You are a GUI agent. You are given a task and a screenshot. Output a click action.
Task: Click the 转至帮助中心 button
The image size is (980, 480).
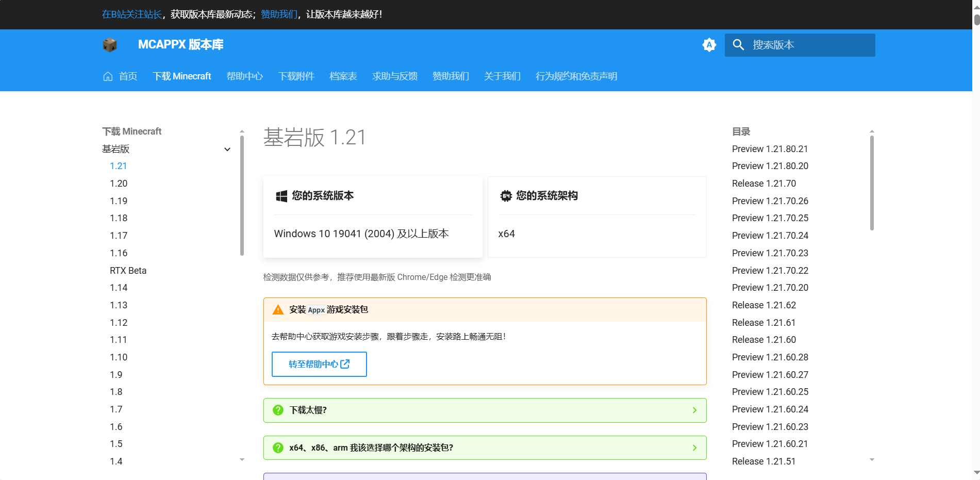pos(319,364)
